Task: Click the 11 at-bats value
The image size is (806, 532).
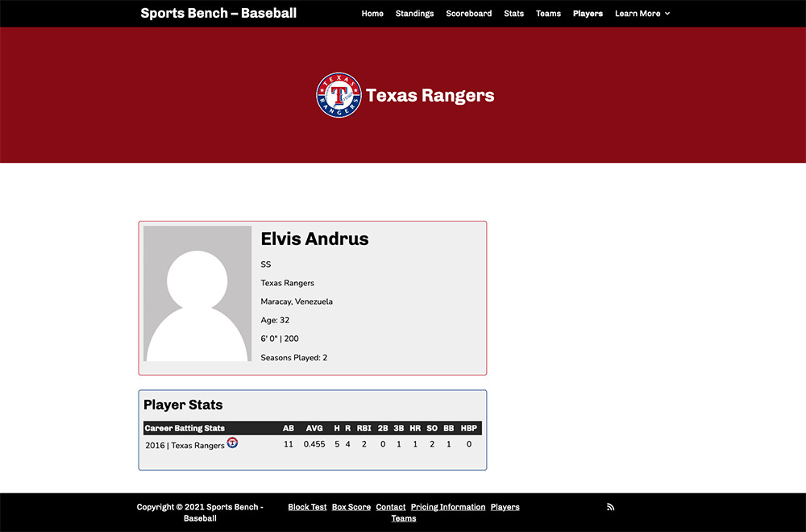Action: [x=289, y=444]
